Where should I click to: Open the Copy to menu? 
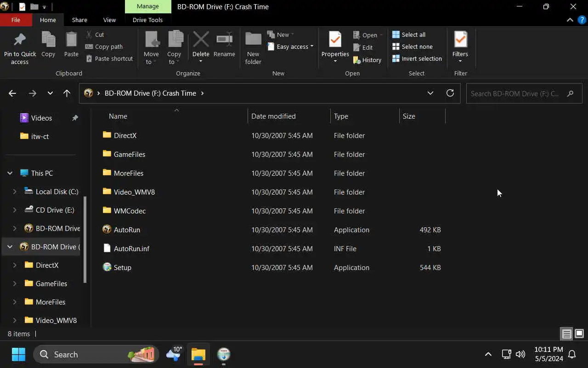[x=174, y=48]
